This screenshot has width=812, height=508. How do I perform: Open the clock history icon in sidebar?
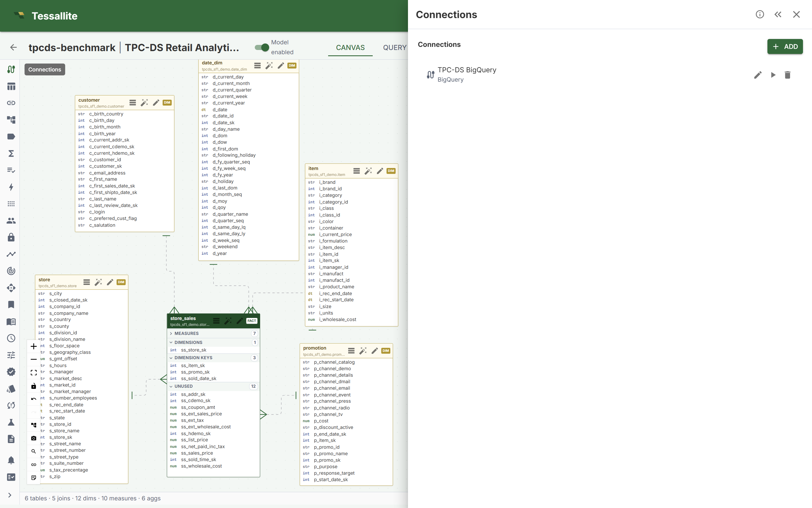(x=11, y=338)
